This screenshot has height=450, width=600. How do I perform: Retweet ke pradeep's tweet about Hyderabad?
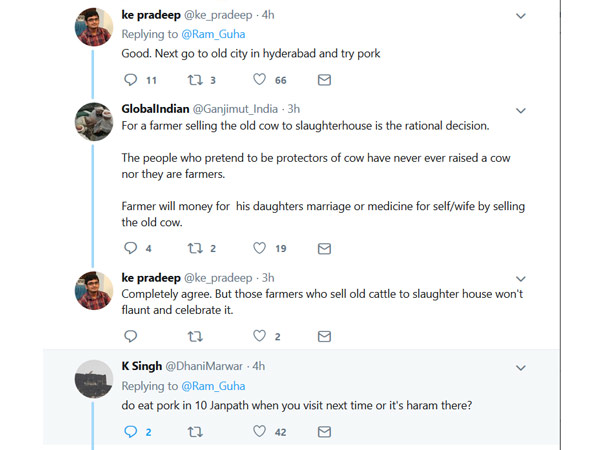[196, 80]
